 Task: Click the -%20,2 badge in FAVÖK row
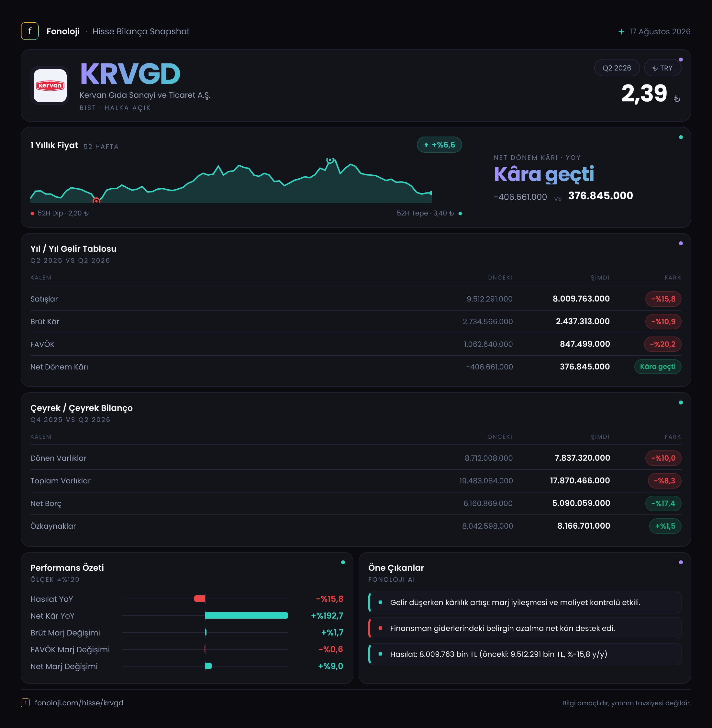click(662, 344)
